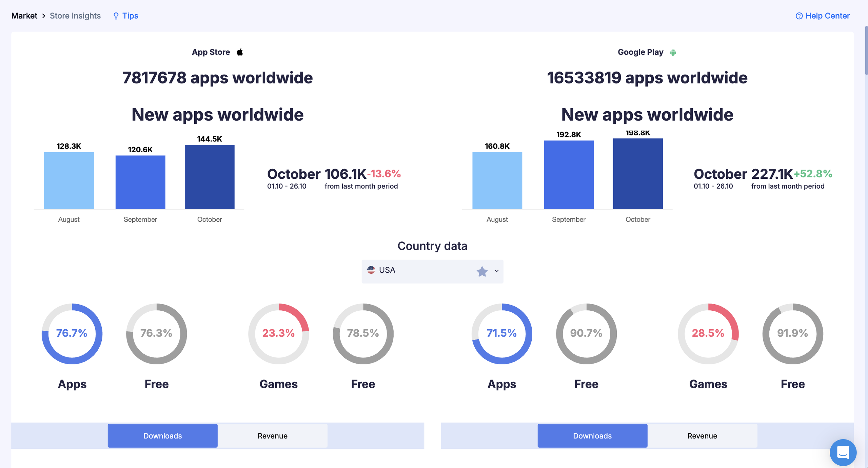Expand the country dropdown chevron
The image size is (868, 468).
tap(497, 271)
